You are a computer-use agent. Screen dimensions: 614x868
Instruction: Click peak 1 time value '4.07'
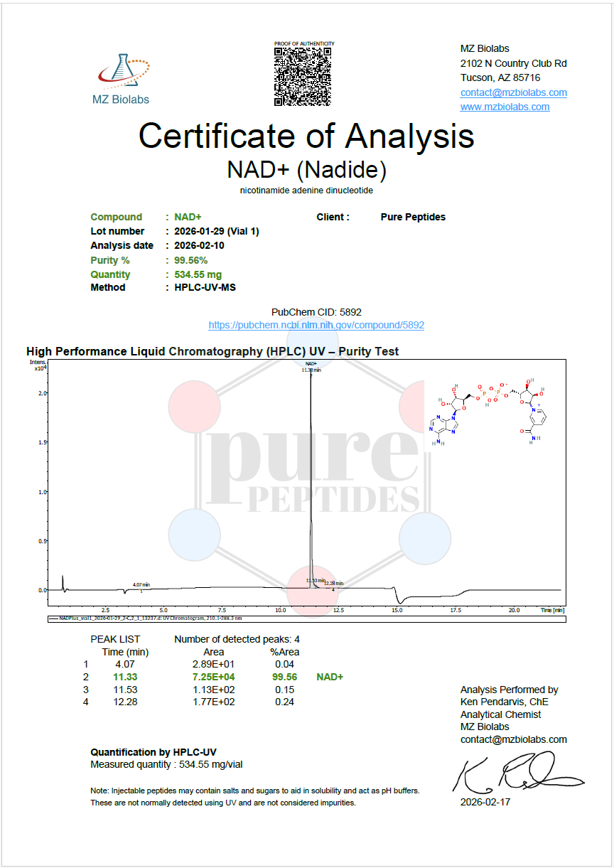124,665
